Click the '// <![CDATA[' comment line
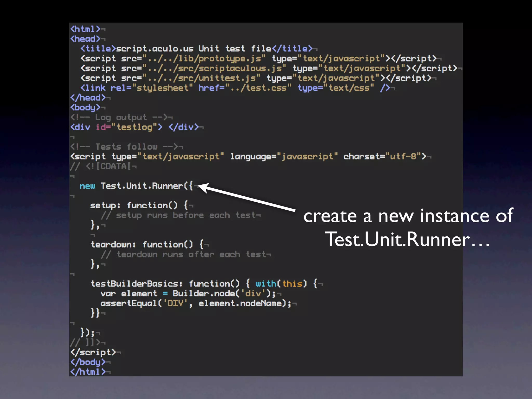 (101, 166)
